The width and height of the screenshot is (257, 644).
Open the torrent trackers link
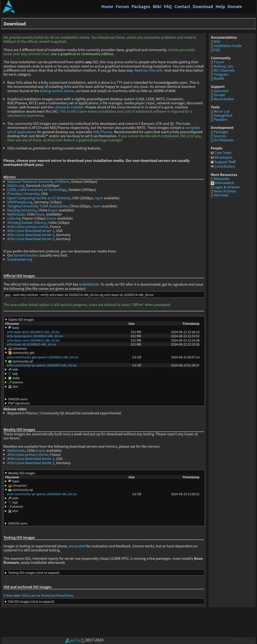pyautogui.click(x=26, y=255)
